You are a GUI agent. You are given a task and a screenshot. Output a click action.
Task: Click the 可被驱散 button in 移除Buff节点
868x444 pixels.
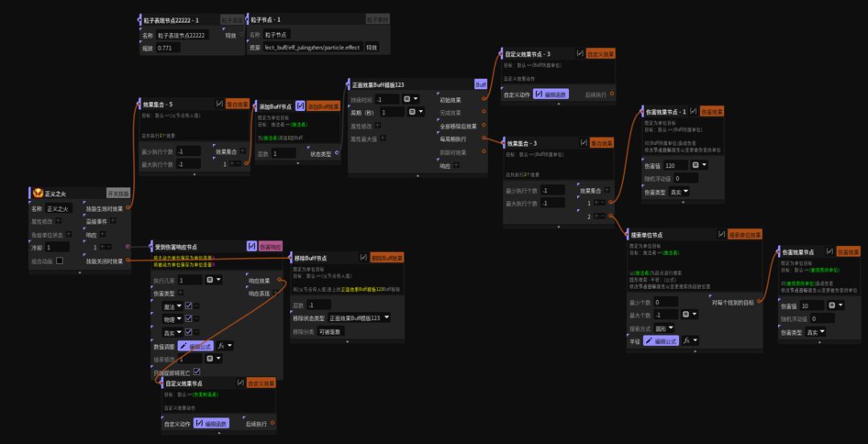[330, 331]
